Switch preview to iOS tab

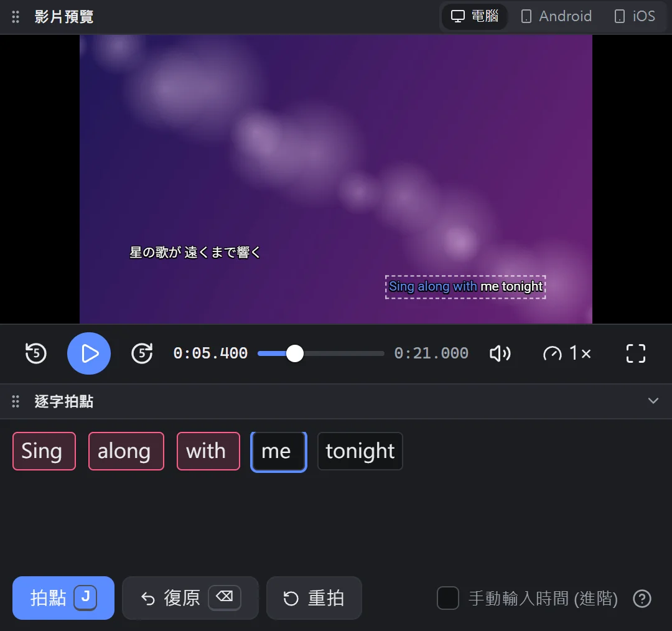click(635, 17)
